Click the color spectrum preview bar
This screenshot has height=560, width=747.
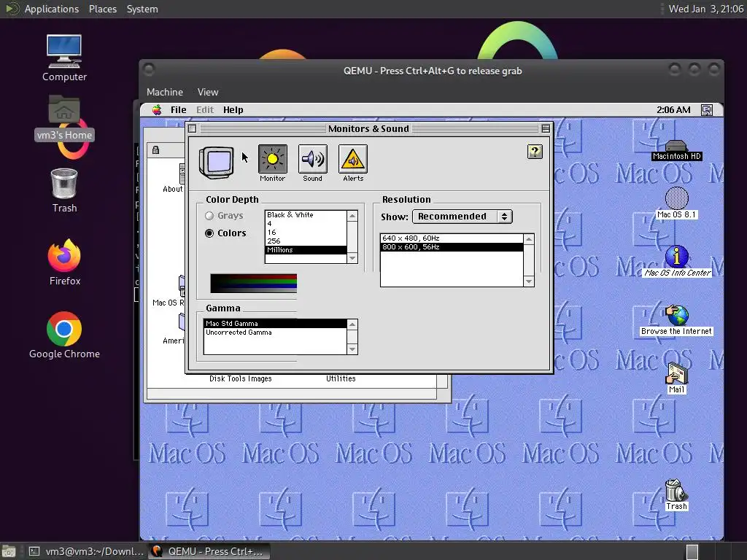pyautogui.click(x=253, y=284)
